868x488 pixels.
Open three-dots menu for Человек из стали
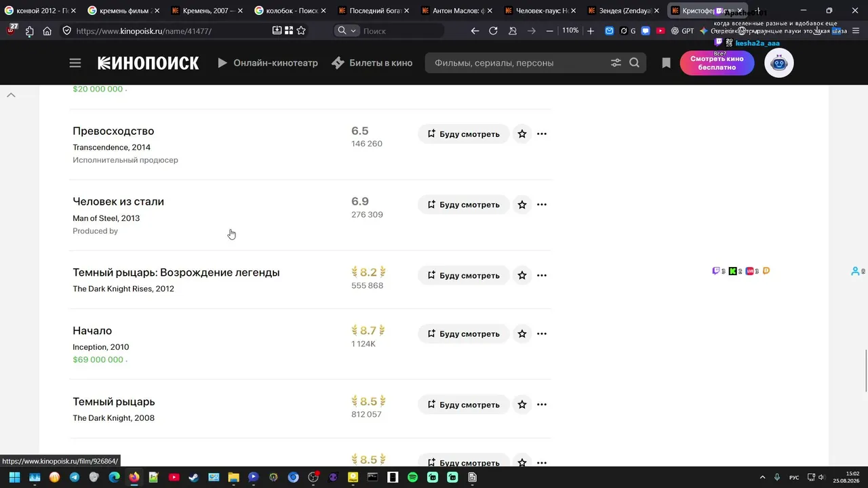tap(542, 205)
